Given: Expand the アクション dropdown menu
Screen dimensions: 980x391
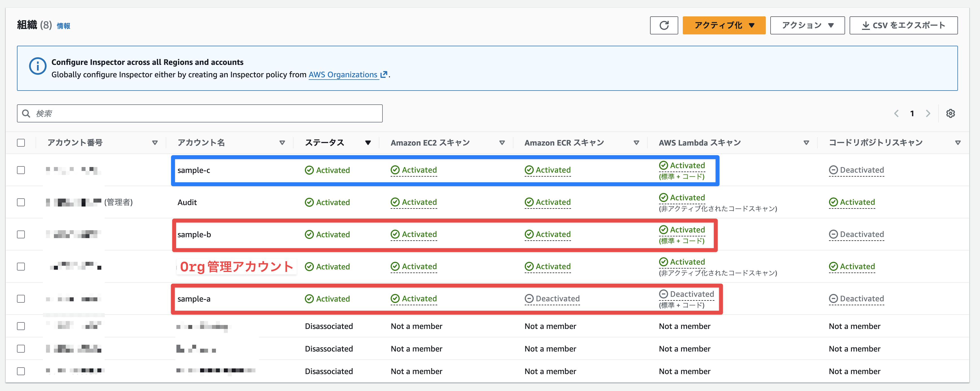Looking at the screenshot, I should click(807, 25).
